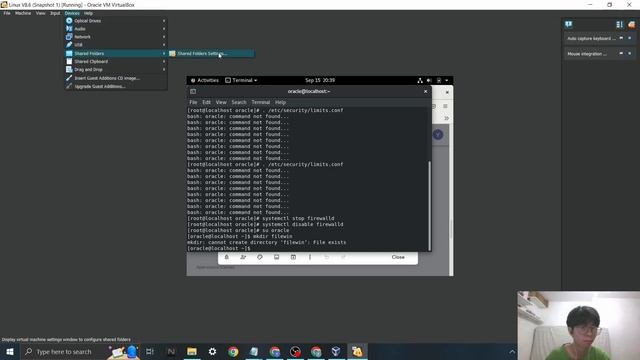Dismiss the Mouse integration notification

click(x=629, y=53)
